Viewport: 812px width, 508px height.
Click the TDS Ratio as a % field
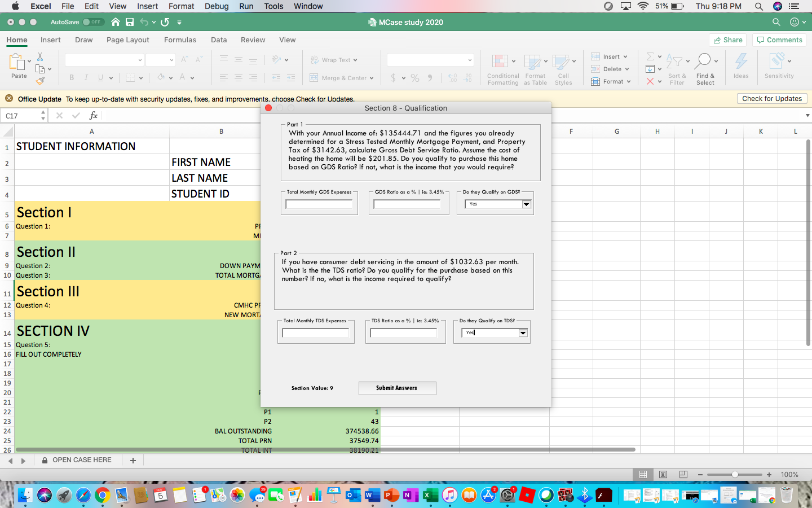click(404, 333)
